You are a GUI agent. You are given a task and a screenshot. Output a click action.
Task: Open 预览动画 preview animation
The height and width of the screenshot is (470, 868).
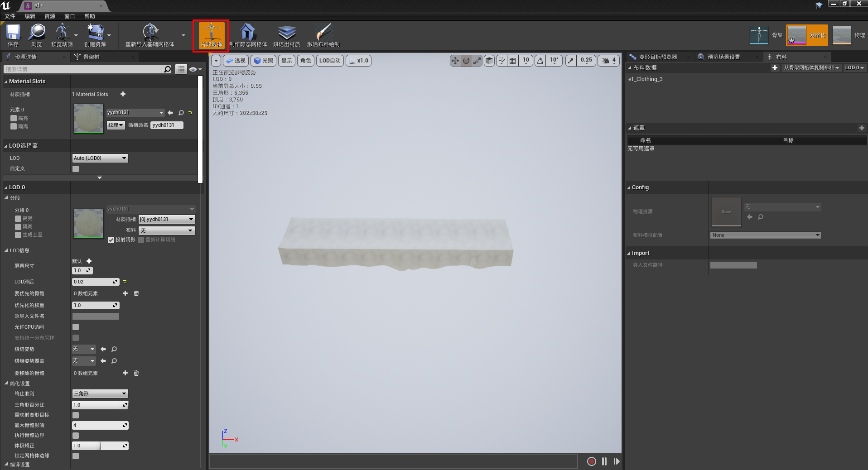coord(63,35)
